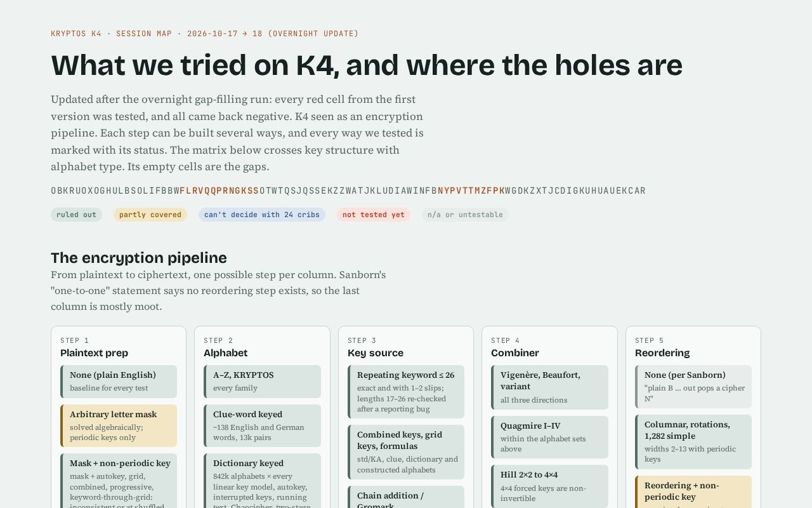Click the KRYPTOS K4 session map header line

tap(205, 34)
